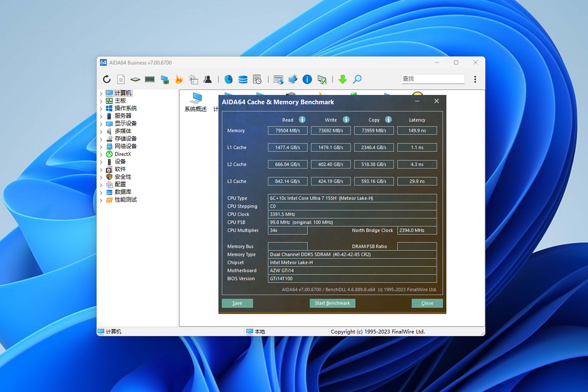
Task: Click the document with clock toolbar icon
Action: 257,79
